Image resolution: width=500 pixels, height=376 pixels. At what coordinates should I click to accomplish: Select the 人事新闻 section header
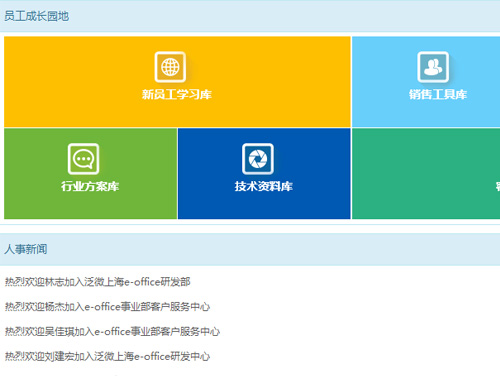(x=26, y=249)
